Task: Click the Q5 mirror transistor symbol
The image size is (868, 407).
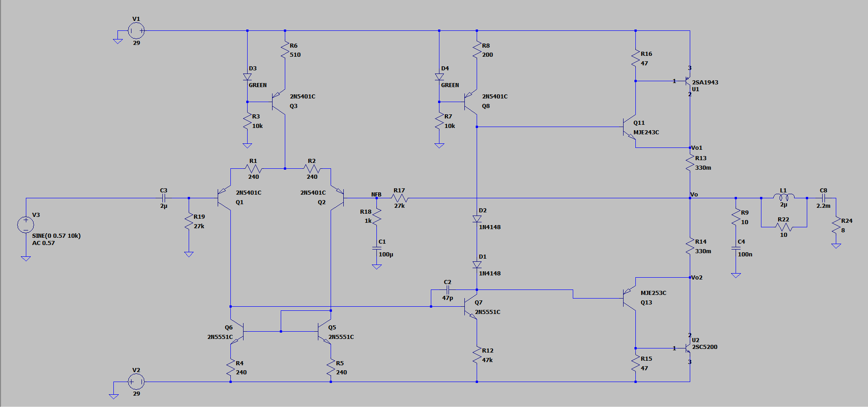Action: point(324,332)
